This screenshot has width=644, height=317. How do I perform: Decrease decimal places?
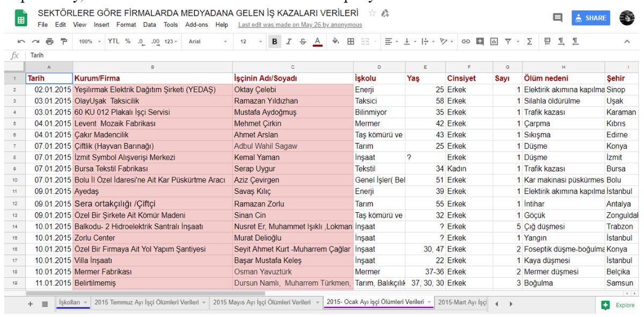click(x=141, y=41)
